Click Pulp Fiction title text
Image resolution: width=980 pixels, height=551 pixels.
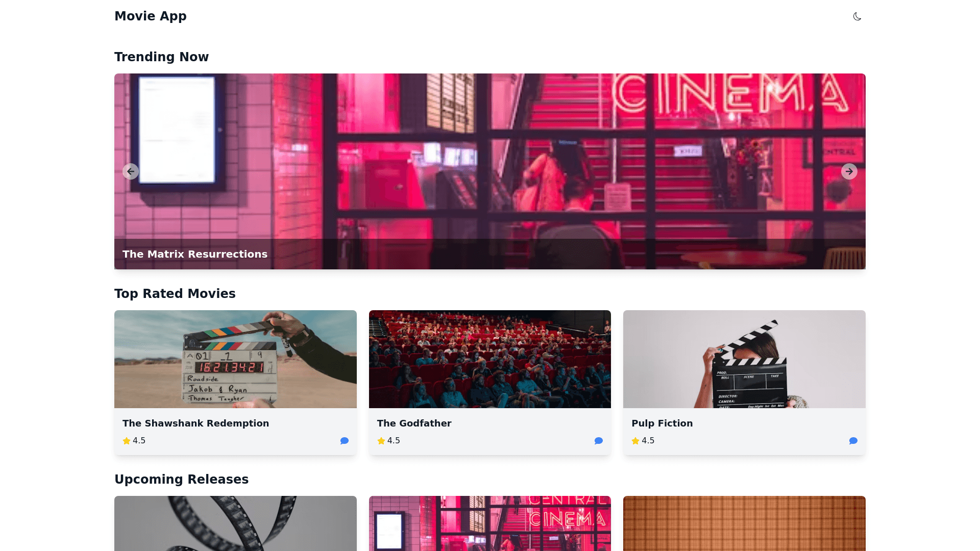click(662, 423)
